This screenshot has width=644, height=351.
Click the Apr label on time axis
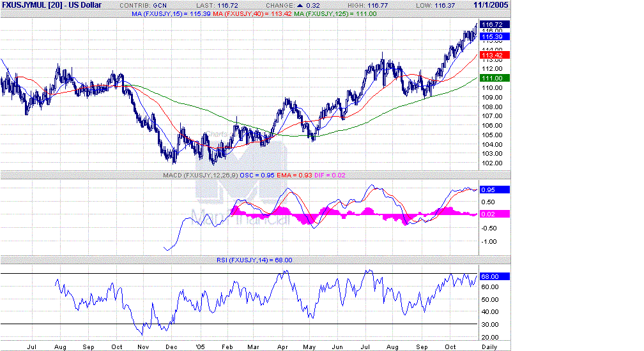[x=282, y=347]
